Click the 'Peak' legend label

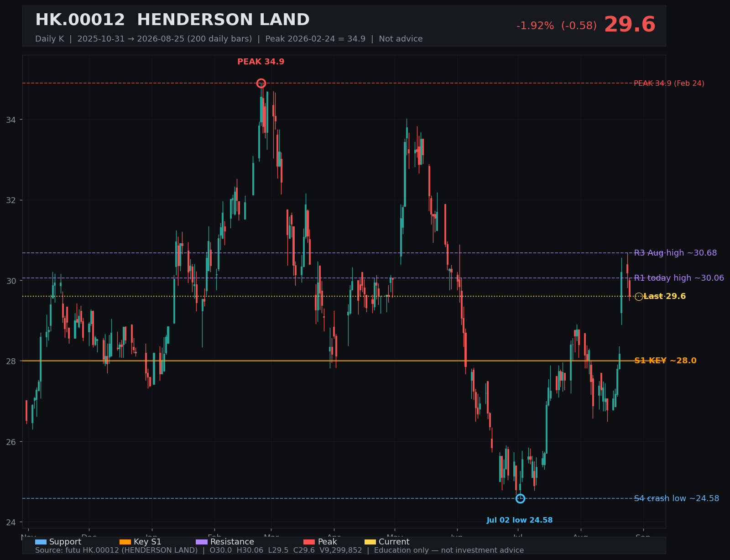pyautogui.click(x=327, y=542)
